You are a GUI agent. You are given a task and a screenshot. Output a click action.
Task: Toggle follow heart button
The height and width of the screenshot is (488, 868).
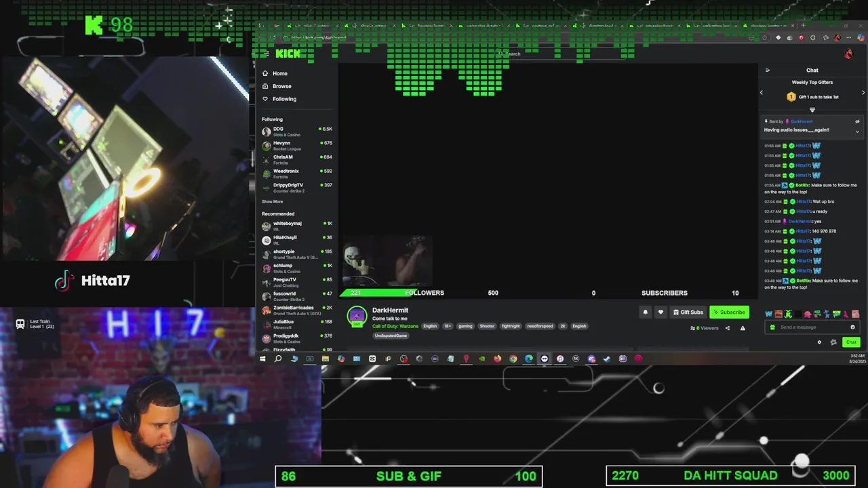tap(660, 312)
